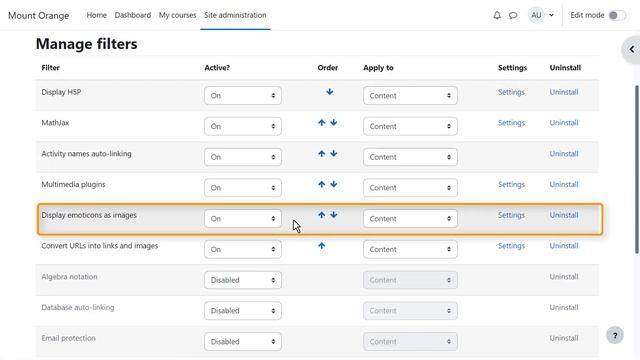Viewport: 640px width, 360px height.
Task: Open Apply to dropdown for Multimedia plugins
Action: coord(410,188)
